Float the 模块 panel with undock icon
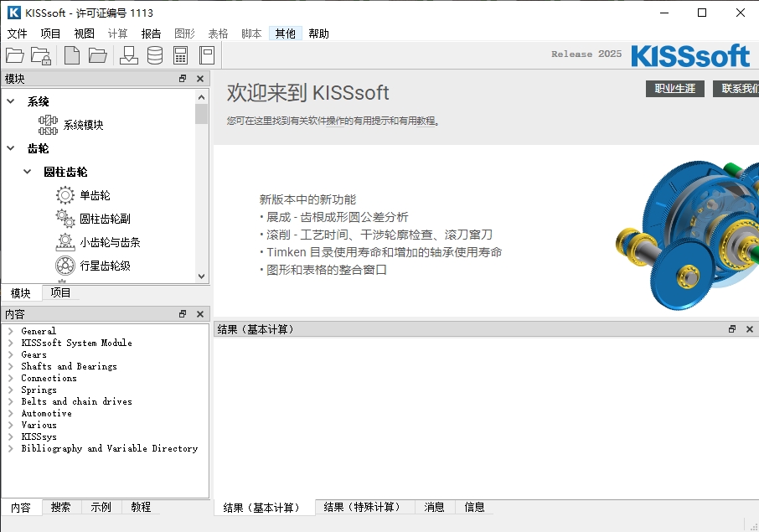 coord(183,79)
